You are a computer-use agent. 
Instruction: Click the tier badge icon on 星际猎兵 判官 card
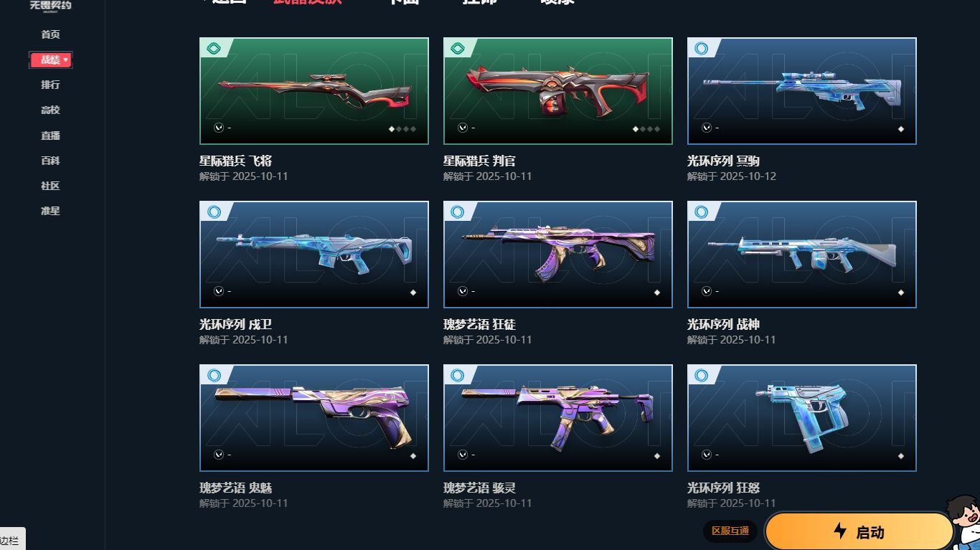(x=457, y=49)
